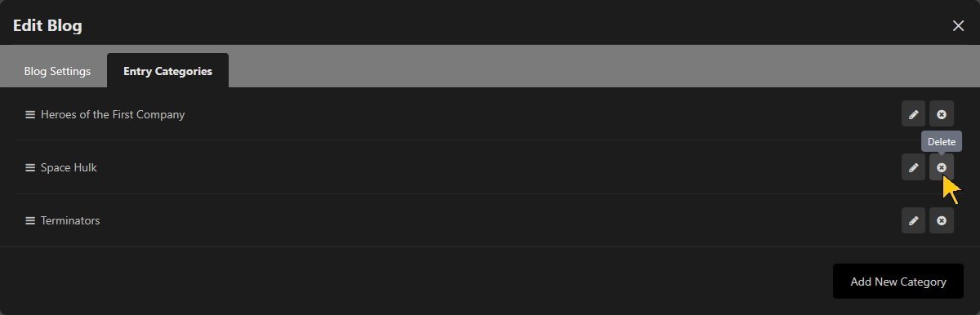Select the Heroes of the First Company label
This screenshot has width=980, height=315.
[113, 114]
